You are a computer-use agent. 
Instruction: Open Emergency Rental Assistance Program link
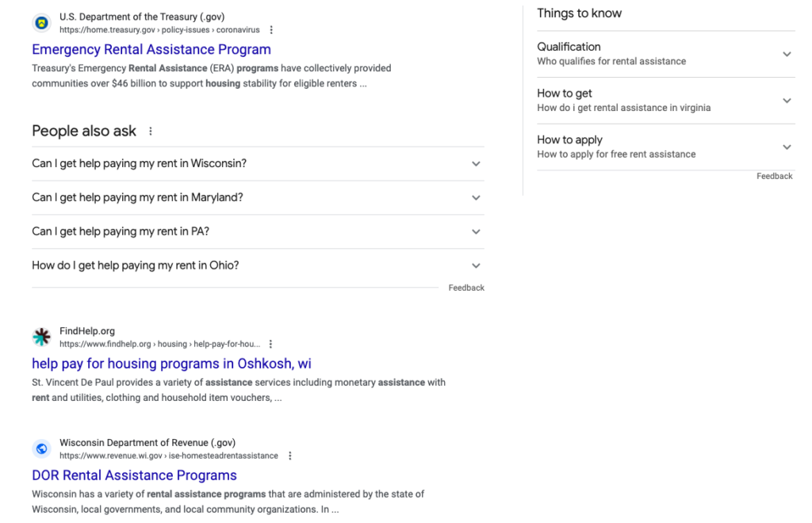point(151,49)
